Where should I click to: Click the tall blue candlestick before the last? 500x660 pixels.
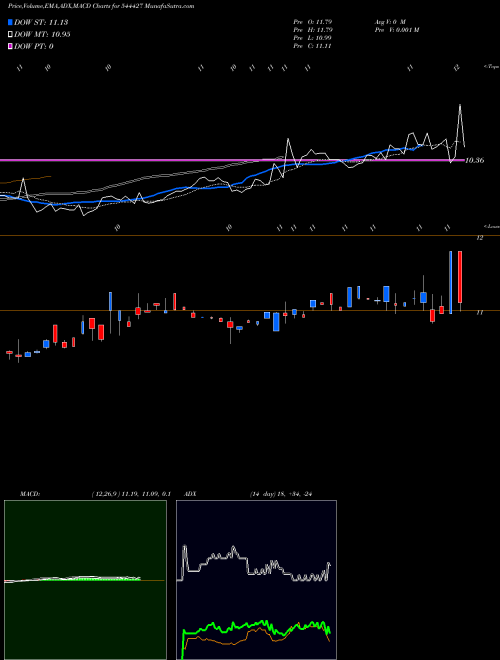451,282
